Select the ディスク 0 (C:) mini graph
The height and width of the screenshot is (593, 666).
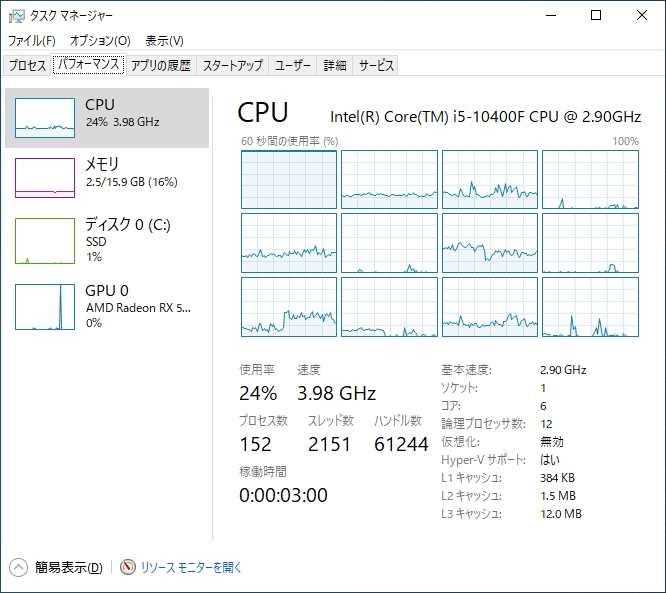click(45, 241)
